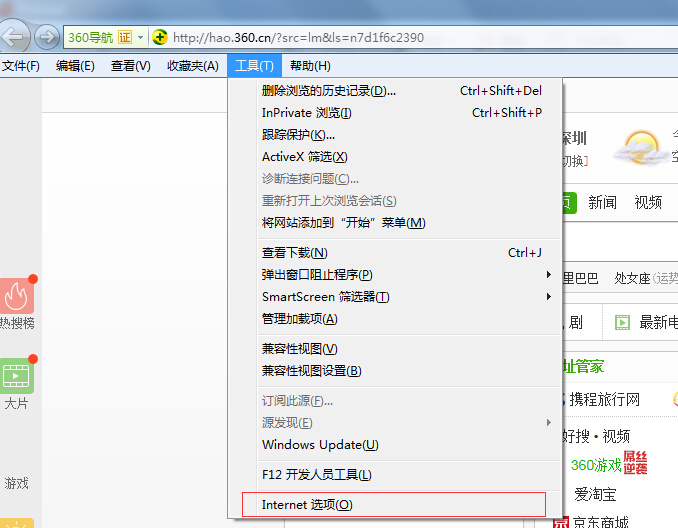
Task: Open the 携程旅行网 link
Action: [x=604, y=400]
